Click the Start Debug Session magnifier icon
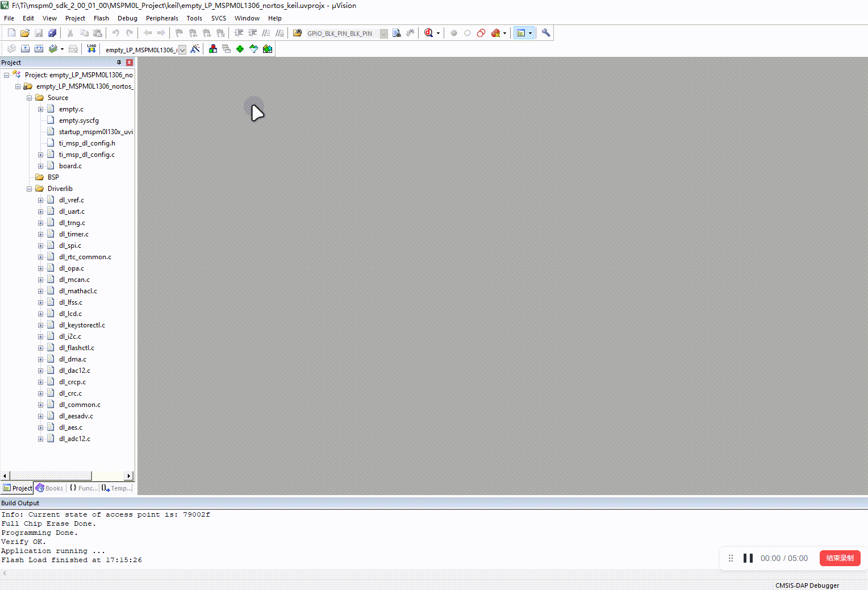The image size is (868, 590). point(428,33)
